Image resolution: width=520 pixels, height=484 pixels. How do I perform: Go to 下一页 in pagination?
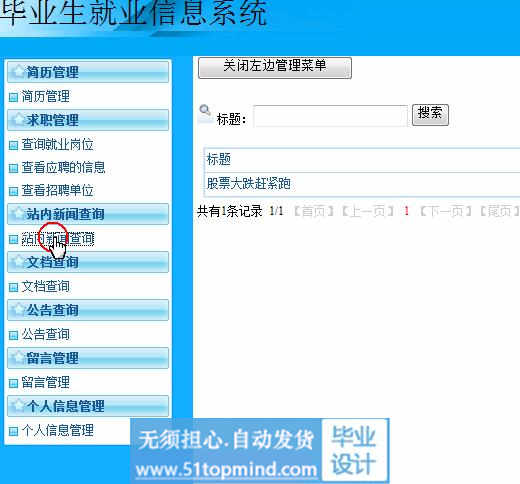[x=445, y=211]
